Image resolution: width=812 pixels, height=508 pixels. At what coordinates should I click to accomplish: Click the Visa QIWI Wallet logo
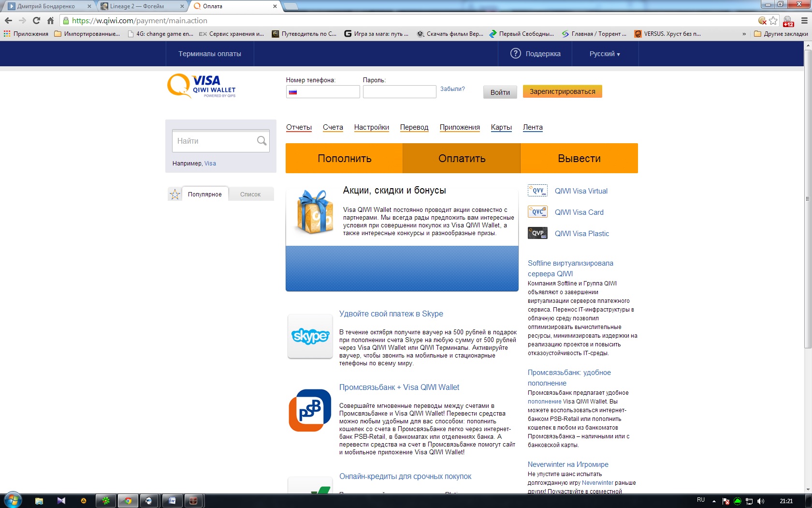(202, 86)
